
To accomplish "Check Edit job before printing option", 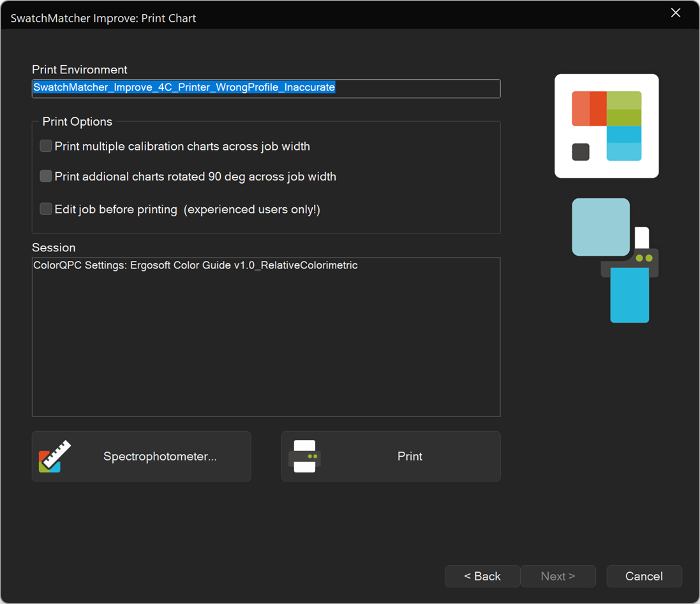I will 46,209.
